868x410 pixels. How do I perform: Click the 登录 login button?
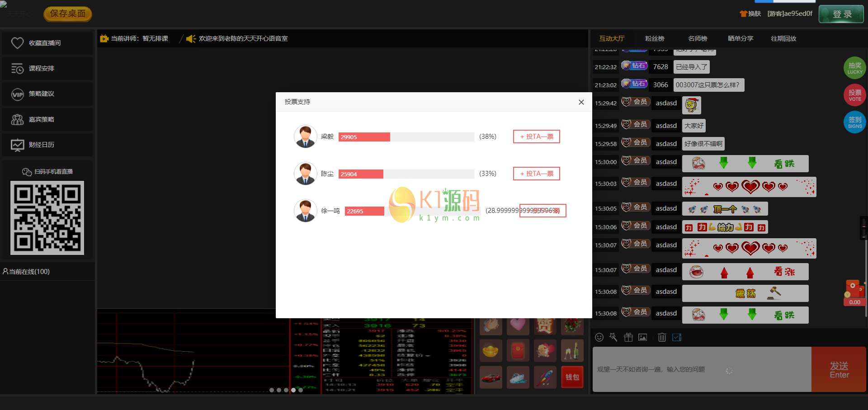(x=841, y=14)
